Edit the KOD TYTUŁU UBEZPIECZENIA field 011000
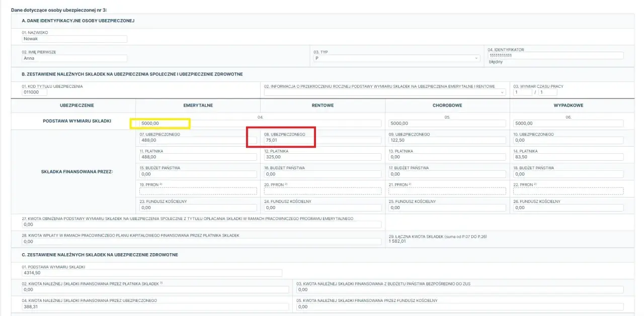The width and height of the screenshot is (644, 316). click(x=34, y=92)
